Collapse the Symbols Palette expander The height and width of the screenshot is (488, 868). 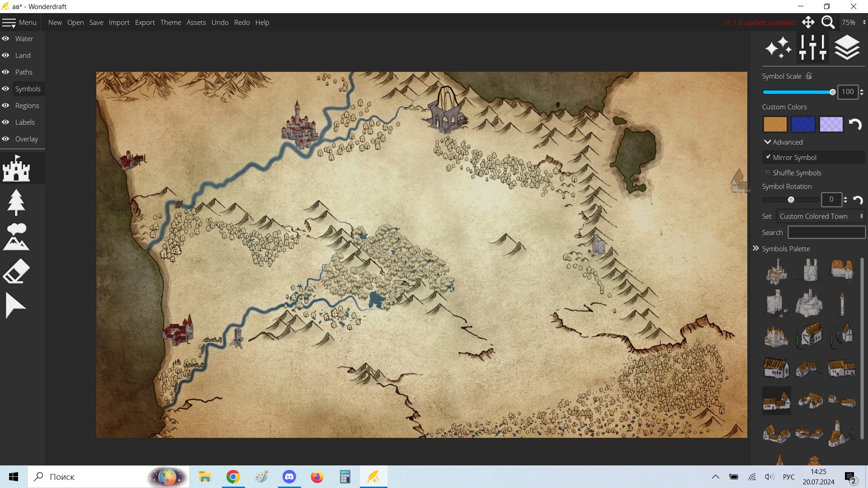(x=756, y=249)
